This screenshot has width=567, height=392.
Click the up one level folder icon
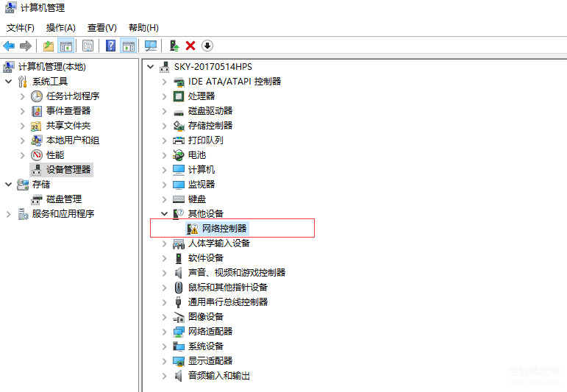point(49,46)
